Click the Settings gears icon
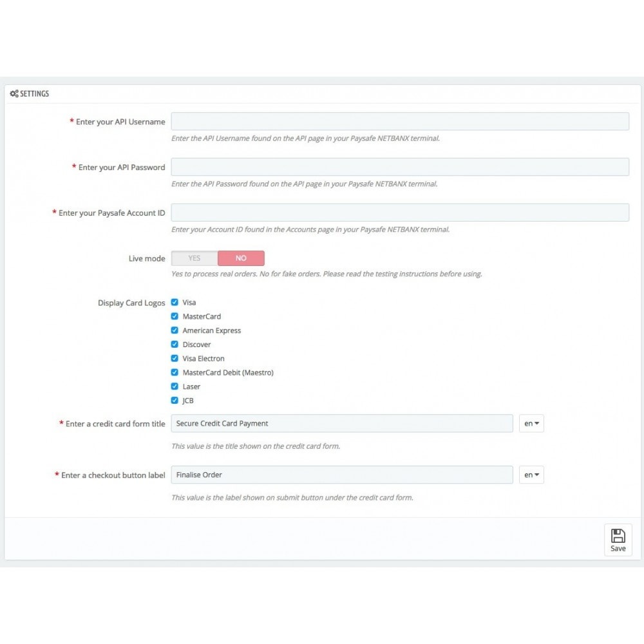Screen dimensions: 644x644 [x=14, y=93]
